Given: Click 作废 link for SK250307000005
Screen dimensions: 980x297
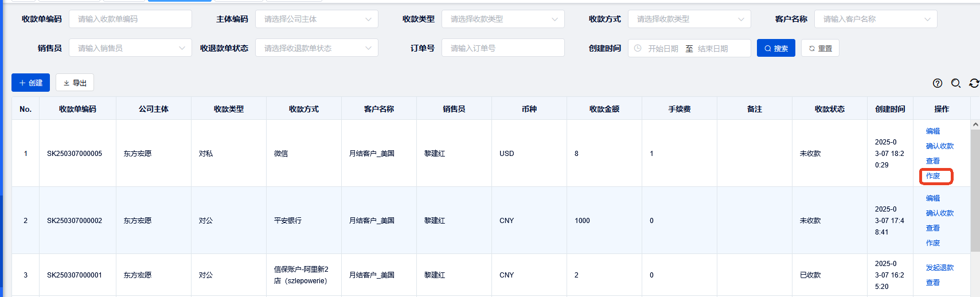Looking at the screenshot, I should [x=933, y=176].
